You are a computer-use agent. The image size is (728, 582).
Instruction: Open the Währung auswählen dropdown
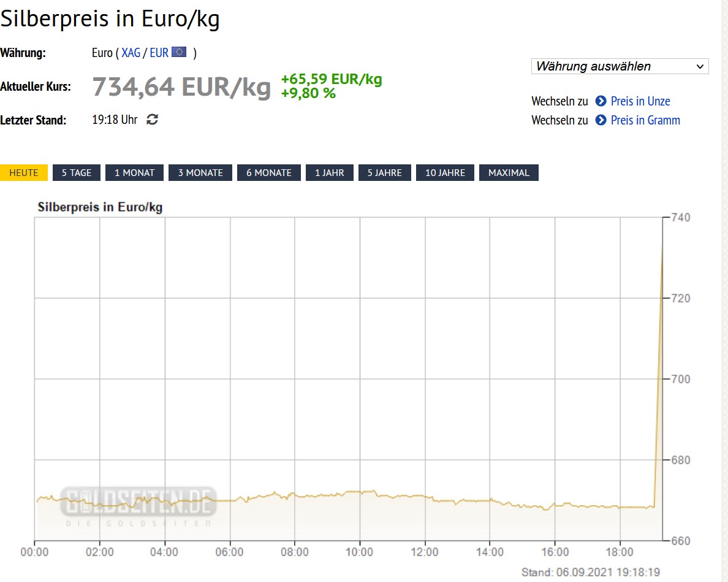tap(620, 66)
